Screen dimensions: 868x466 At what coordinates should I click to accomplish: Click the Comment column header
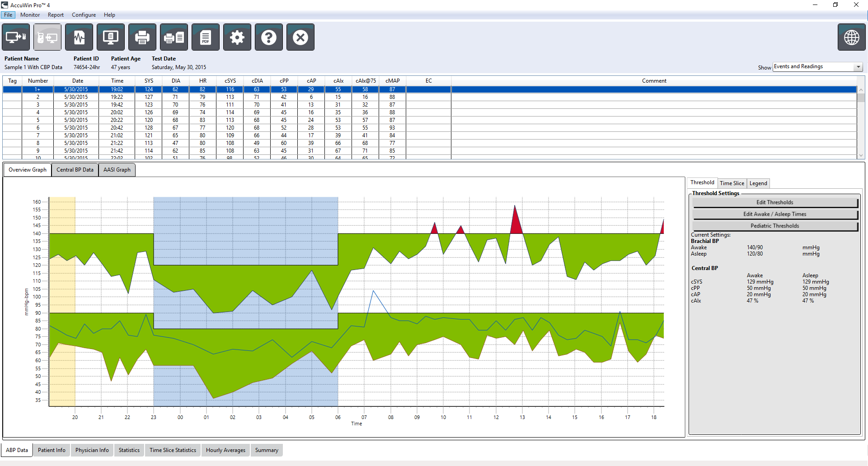654,81
